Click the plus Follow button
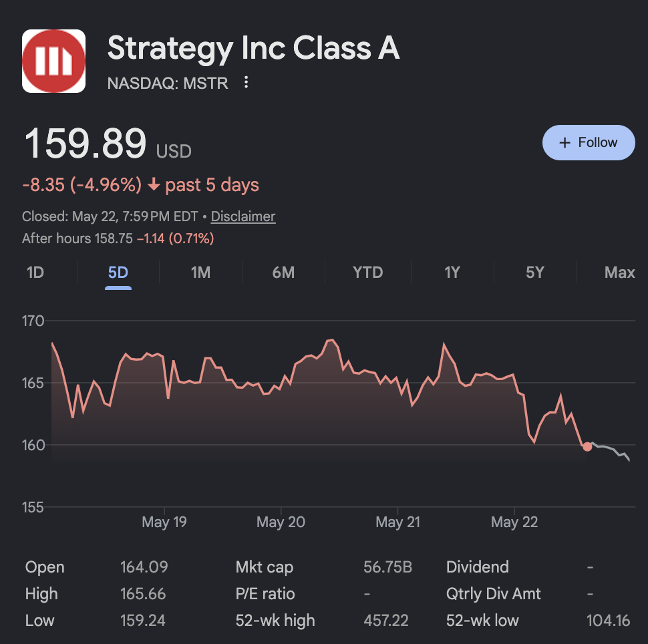The image size is (648, 644). point(589,142)
